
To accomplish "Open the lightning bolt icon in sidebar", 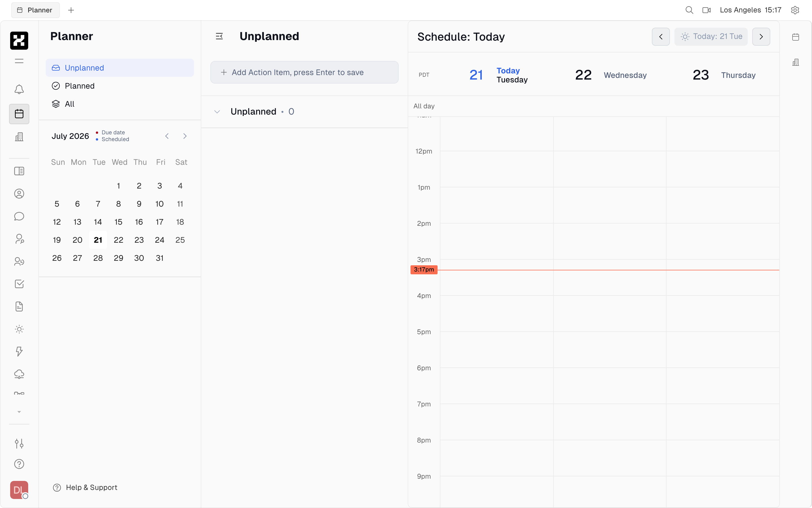I will pyautogui.click(x=19, y=352).
